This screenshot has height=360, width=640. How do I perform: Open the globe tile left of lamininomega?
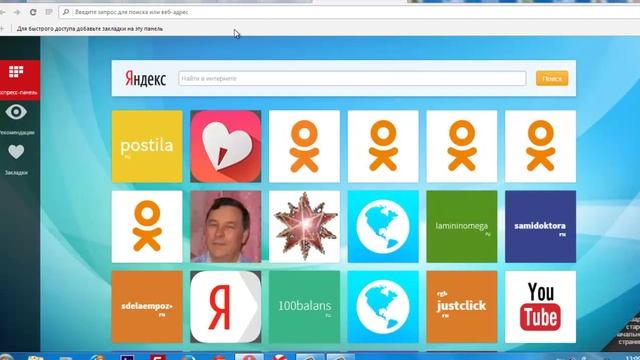383,227
